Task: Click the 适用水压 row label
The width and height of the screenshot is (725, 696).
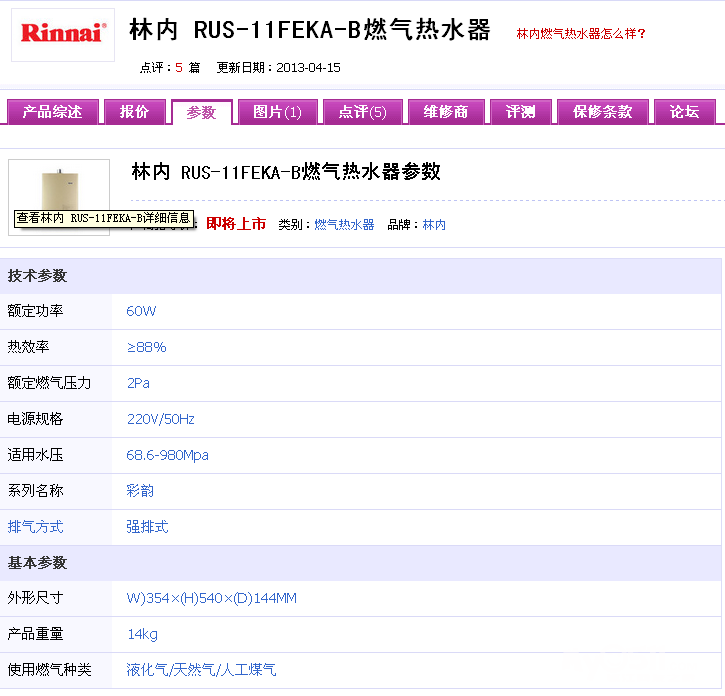Action: point(35,456)
